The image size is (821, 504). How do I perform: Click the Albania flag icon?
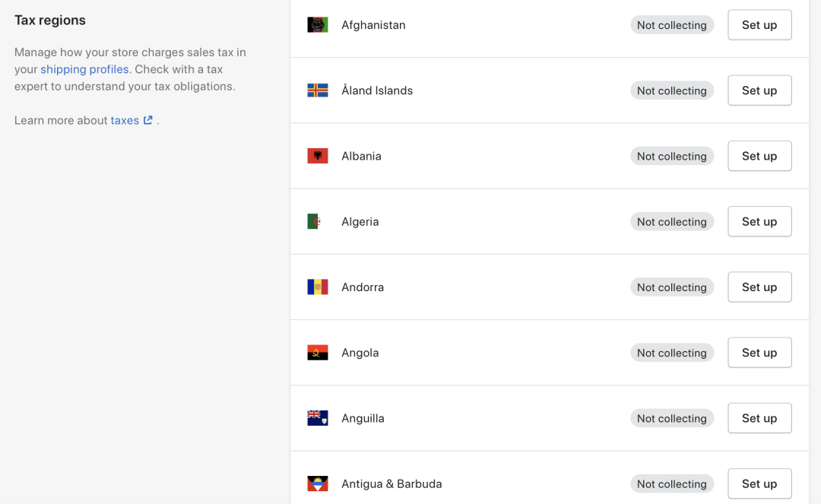pyautogui.click(x=317, y=156)
